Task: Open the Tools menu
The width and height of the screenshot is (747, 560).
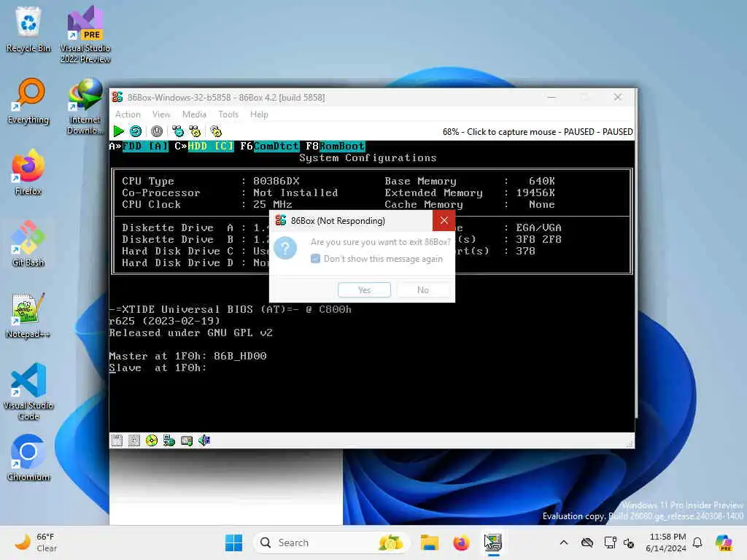Action: click(228, 114)
